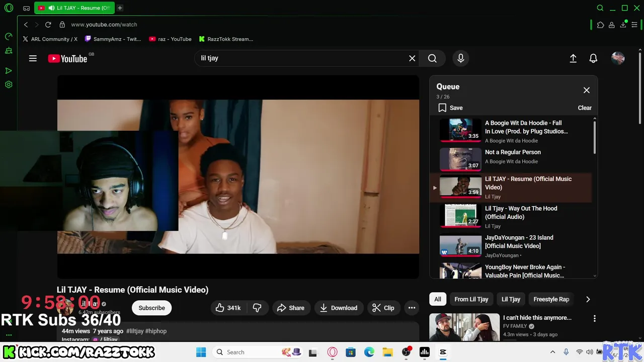
Task: Select Not a Regular Person in queue
Action: coord(511,159)
